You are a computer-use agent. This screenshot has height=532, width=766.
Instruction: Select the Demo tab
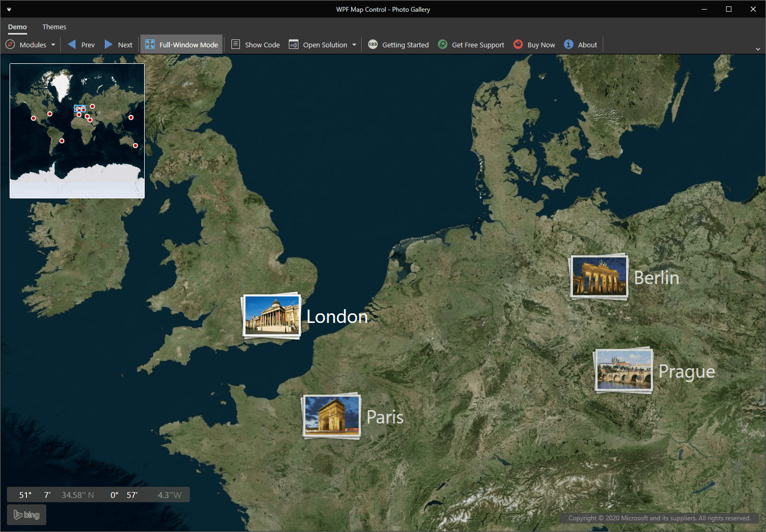pyautogui.click(x=18, y=27)
